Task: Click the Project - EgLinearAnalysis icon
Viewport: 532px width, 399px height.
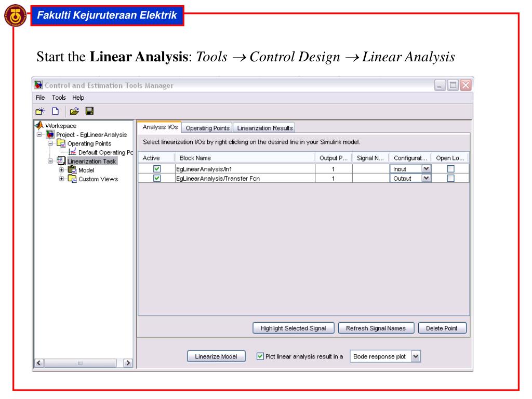Action: pos(50,135)
